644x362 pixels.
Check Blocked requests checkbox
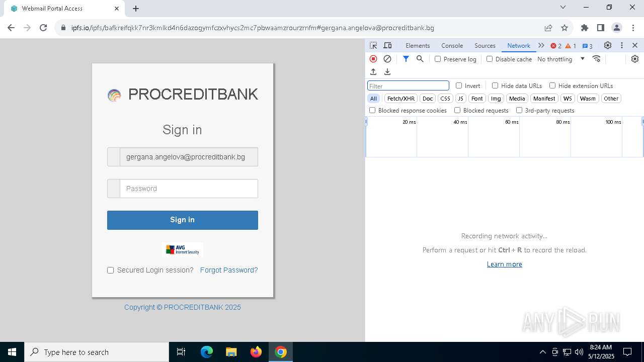coord(457,110)
